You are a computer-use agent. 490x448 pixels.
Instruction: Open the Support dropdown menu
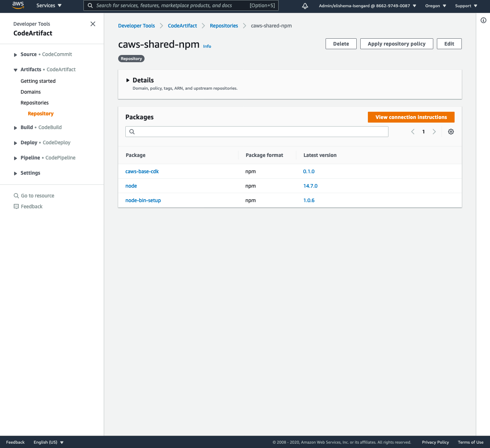click(x=466, y=6)
